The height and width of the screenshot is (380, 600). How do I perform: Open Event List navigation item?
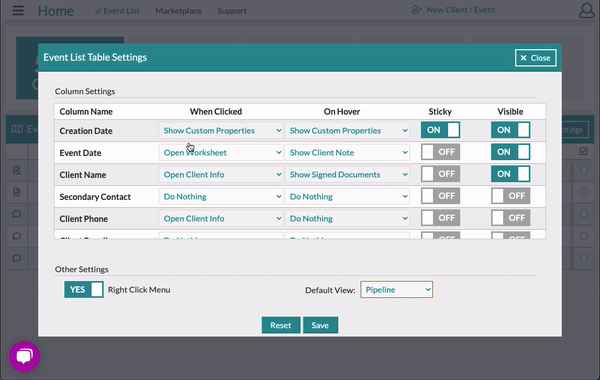tap(117, 11)
